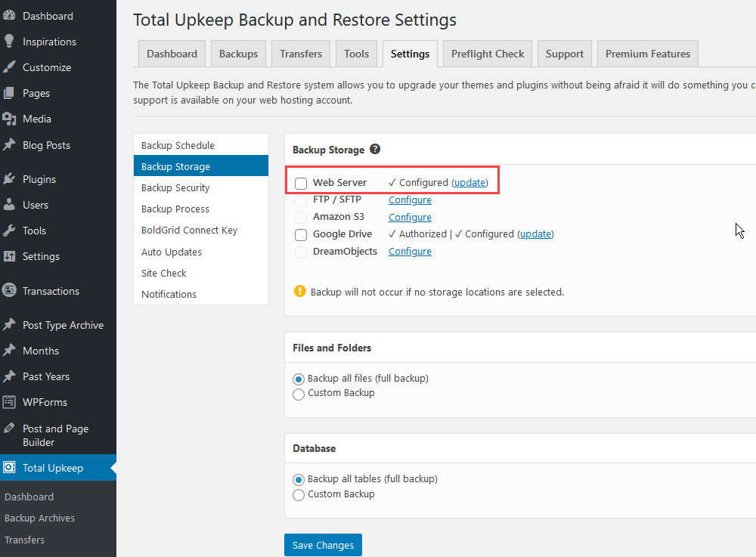Go to Auto Updates settings section

tap(172, 252)
